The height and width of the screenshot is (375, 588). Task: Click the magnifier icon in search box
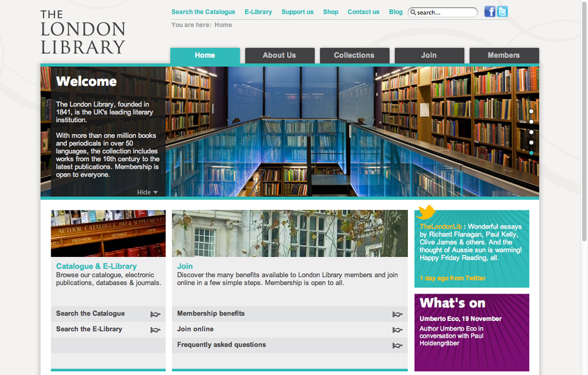pos(413,12)
